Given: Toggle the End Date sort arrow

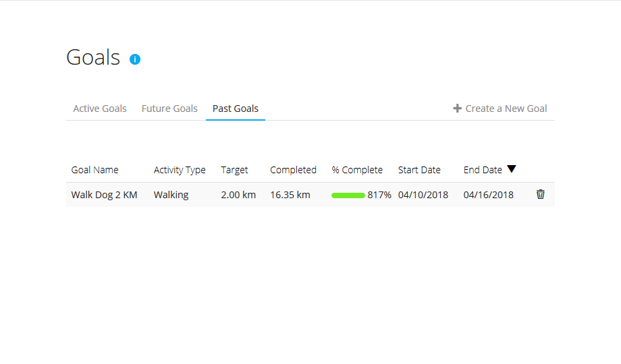Looking at the screenshot, I should 512,169.
